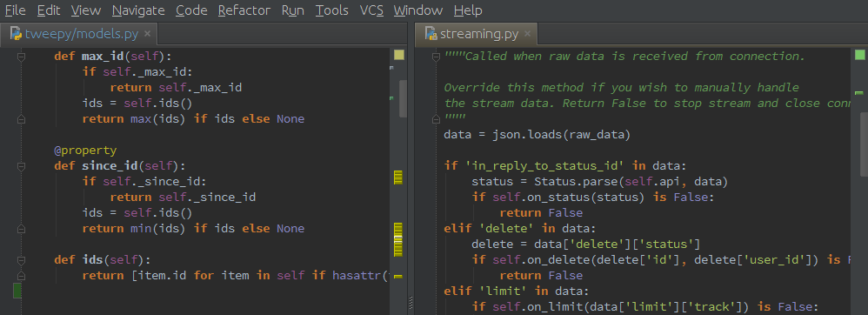Image resolution: width=868 pixels, height=315 pixels.
Task: Click fold end marker at return min(ids) line
Action: pyautogui.click(x=21, y=229)
